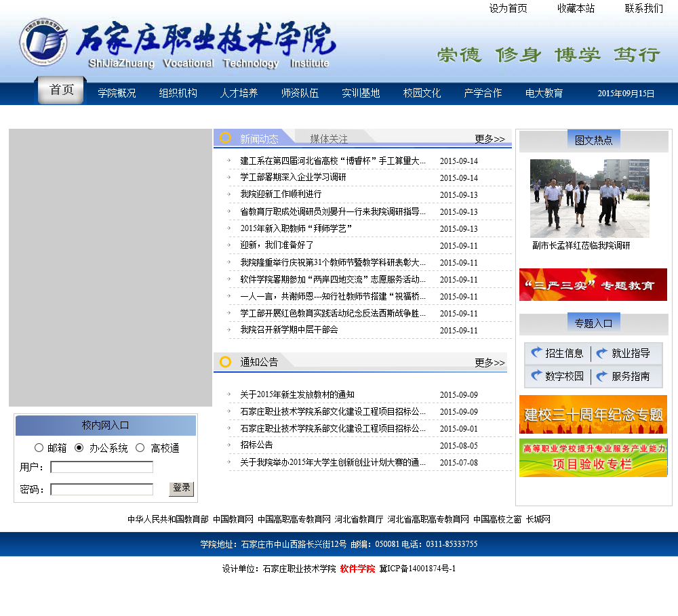The width and height of the screenshot is (678, 616).
Task: Click 收藏本站 at the top
Action: pos(576,8)
